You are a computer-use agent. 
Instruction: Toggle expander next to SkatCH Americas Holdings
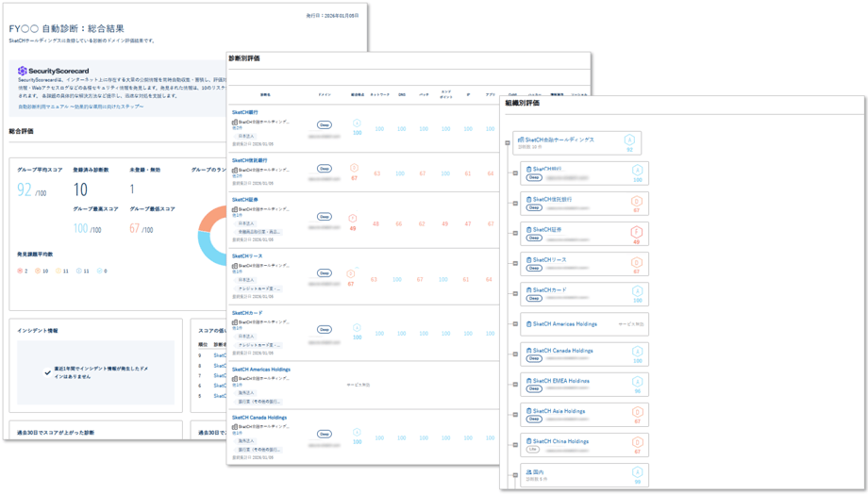[515, 324]
